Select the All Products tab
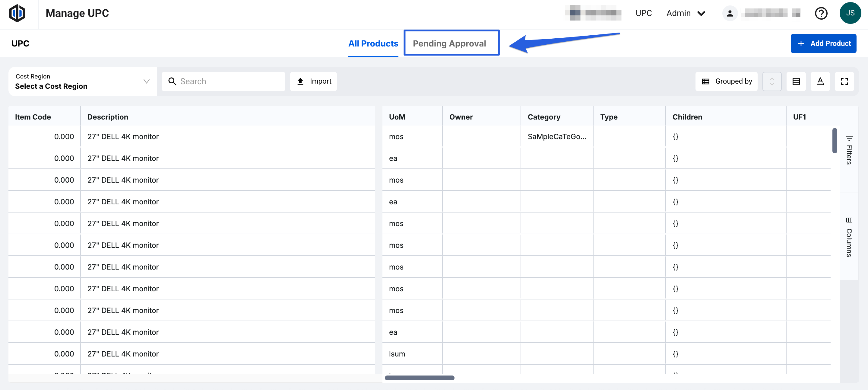Screen dimensions: 868x390 [x=373, y=43]
